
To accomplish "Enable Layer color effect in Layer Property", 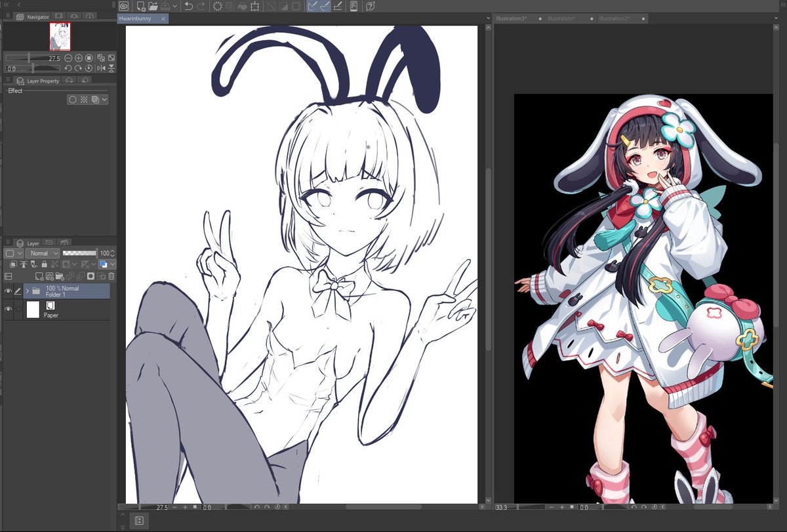I will (x=95, y=100).
